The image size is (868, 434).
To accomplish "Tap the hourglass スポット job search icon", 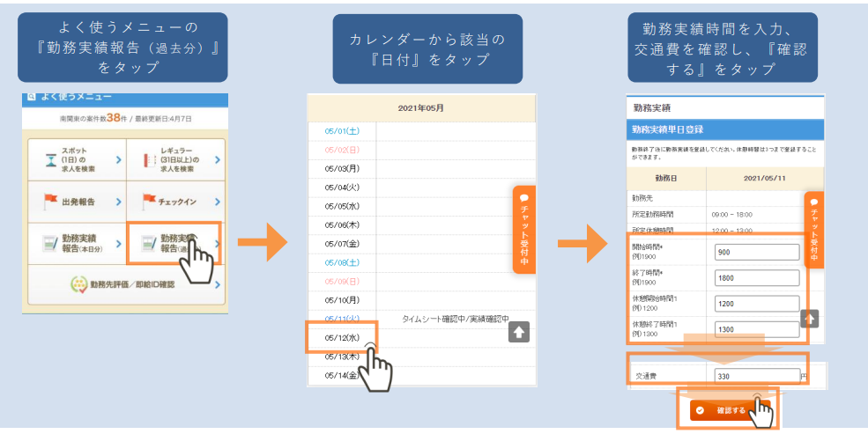I will (x=50, y=161).
